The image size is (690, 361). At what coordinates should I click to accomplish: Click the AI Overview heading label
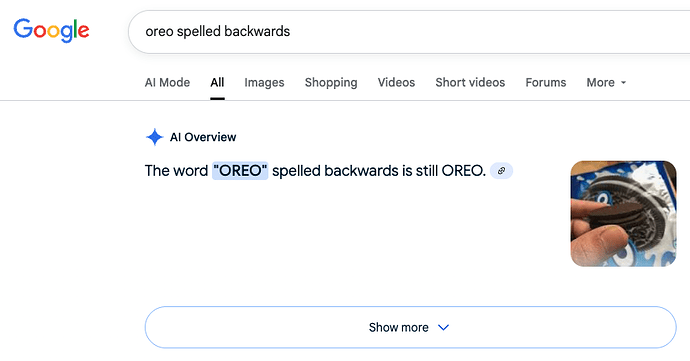(203, 137)
